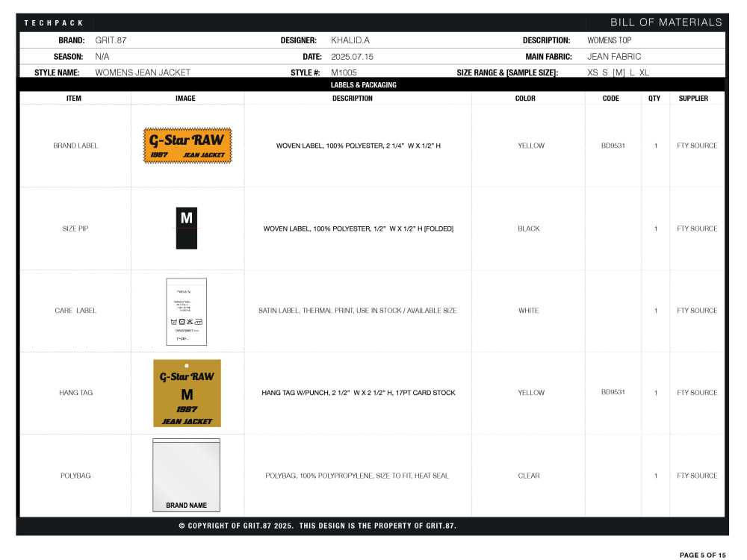The width and height of the screenshot is (747, 560).
Task: Click the LABELS & PACKAGING section title
Action: click(x=364, y=85)
